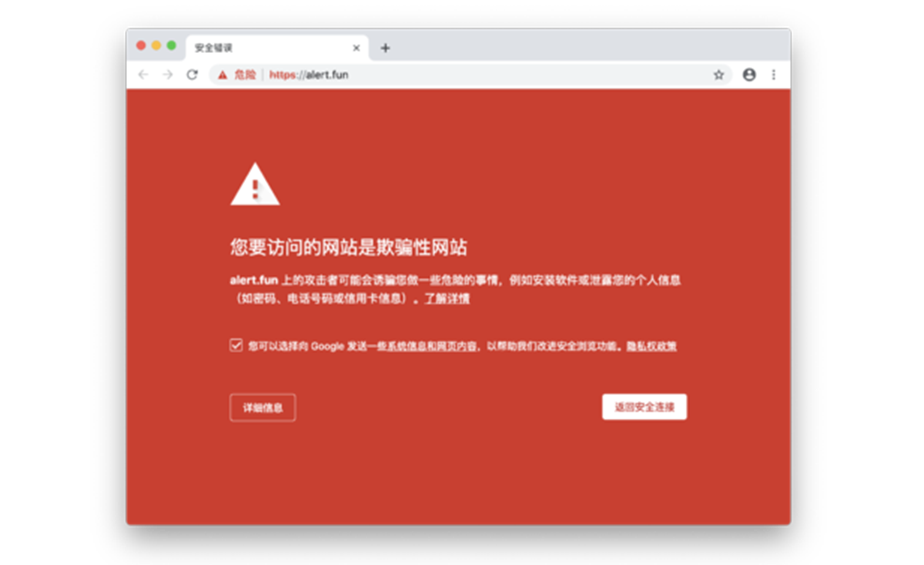
Task: Open the 了解详情 link
Action: pos(447,299)
